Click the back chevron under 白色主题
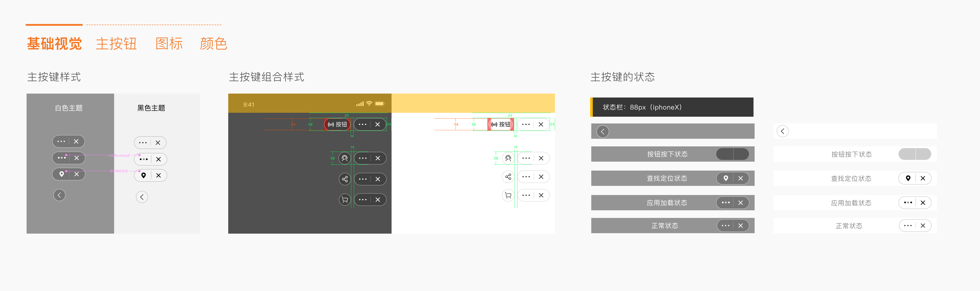 pyautogui.click(x=59, y=195)
